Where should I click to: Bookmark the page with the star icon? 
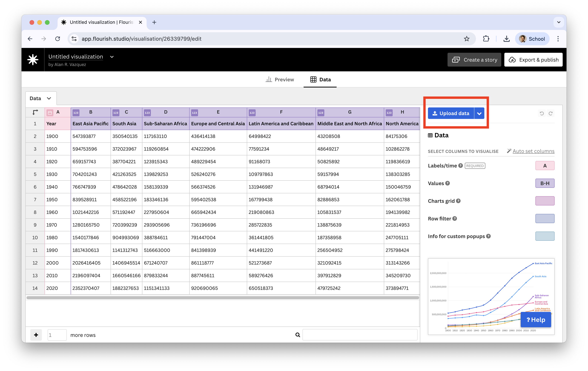click(x=467, y=39)
